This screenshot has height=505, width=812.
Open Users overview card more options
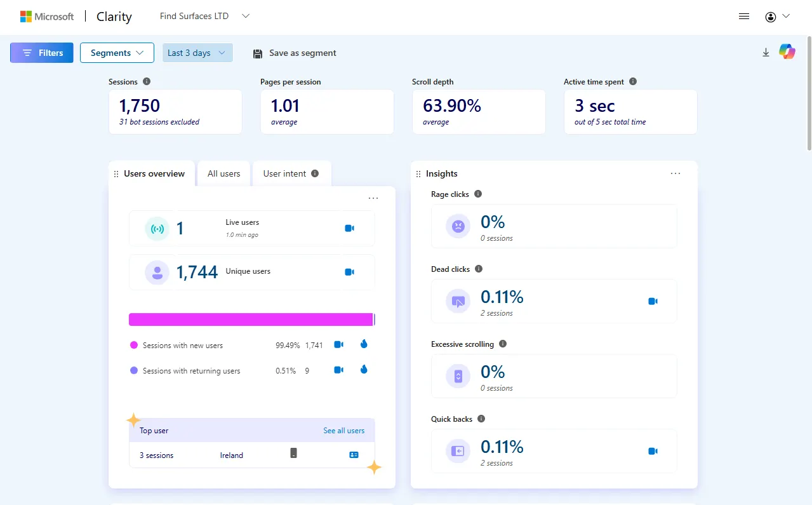373,198
